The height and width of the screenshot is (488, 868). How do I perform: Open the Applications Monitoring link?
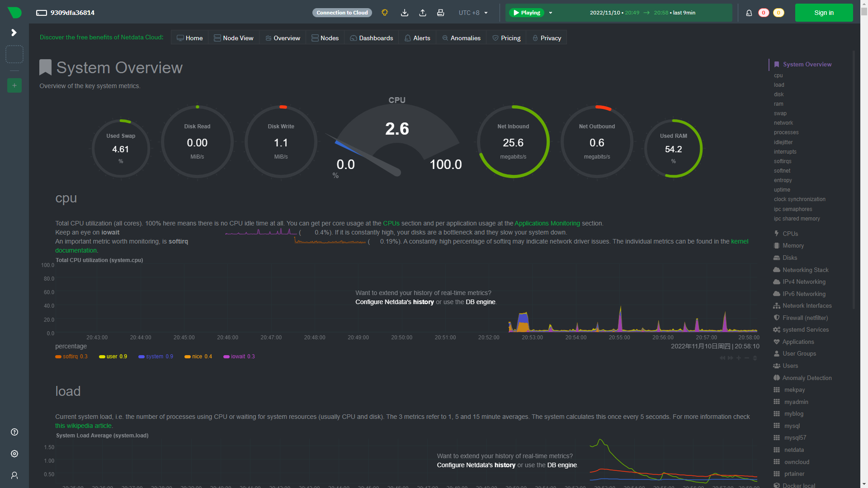tap(547, 223)
